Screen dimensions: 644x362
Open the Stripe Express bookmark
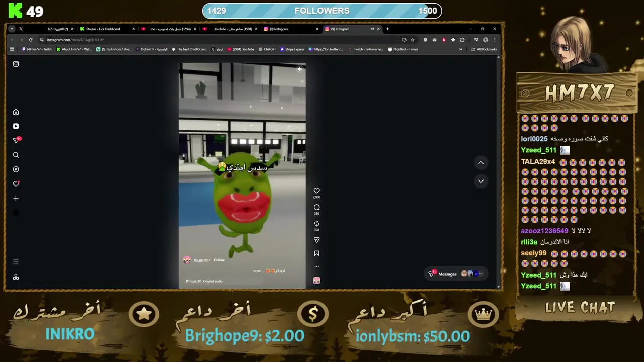[292, 49]
